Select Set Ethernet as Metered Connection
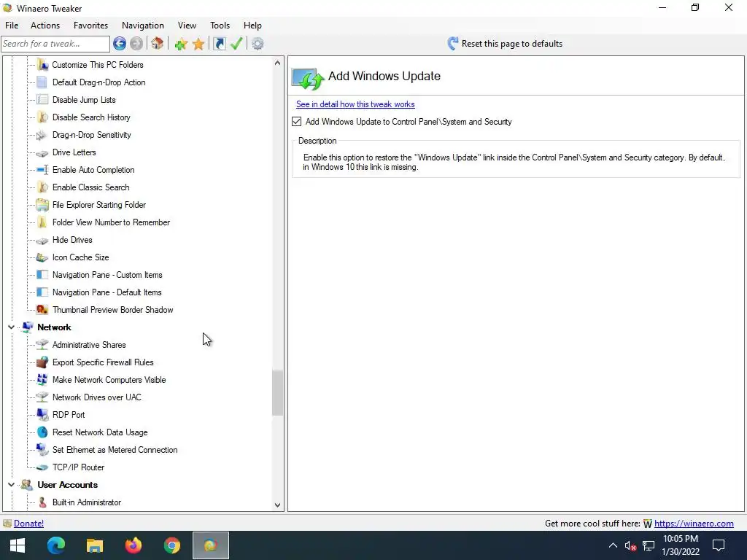Screen dimensions: 747x560 (115, 450)
